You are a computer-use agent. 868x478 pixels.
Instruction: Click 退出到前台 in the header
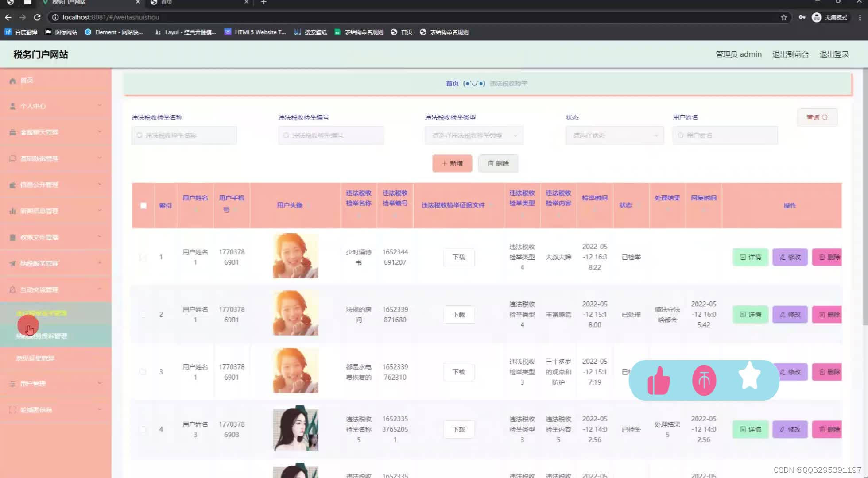click(x=790, y=54)
